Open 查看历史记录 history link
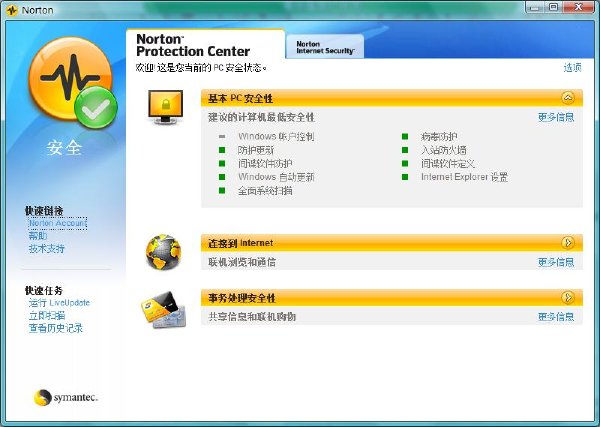Image resolution: width=600 pixels, height=427 pixels. (55, 328)
